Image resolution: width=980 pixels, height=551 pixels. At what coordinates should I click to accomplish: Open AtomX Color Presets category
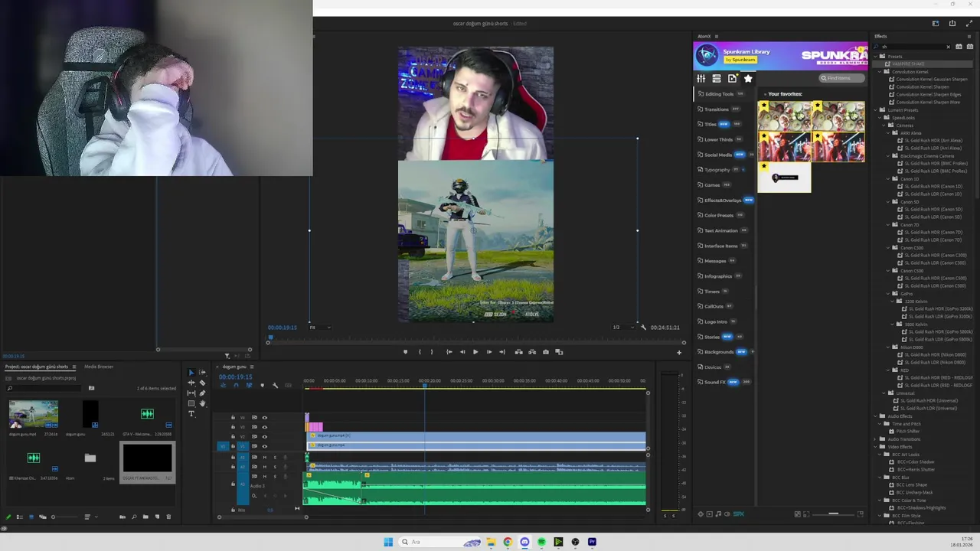pos(718,215)
